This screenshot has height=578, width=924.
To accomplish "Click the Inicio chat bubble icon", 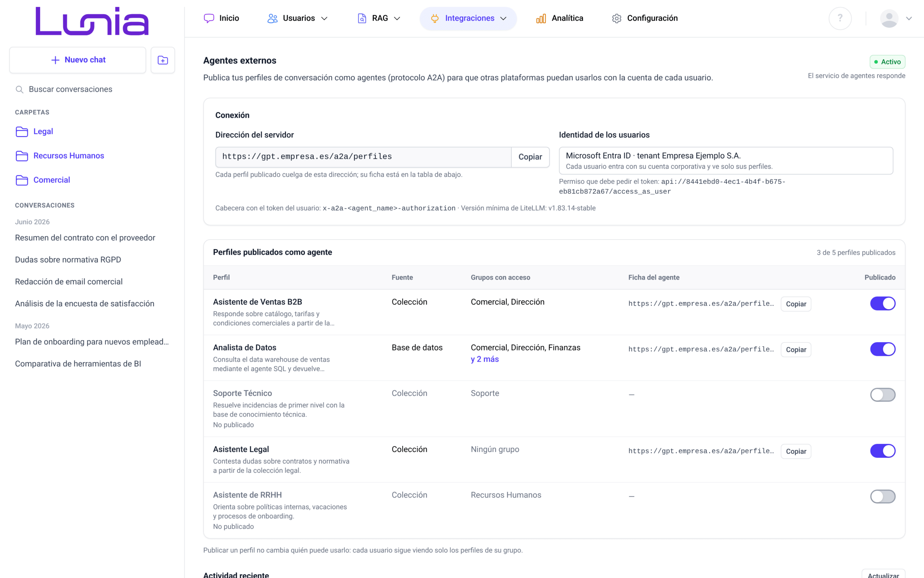I will pyautogui.click(x=209, y=18).
